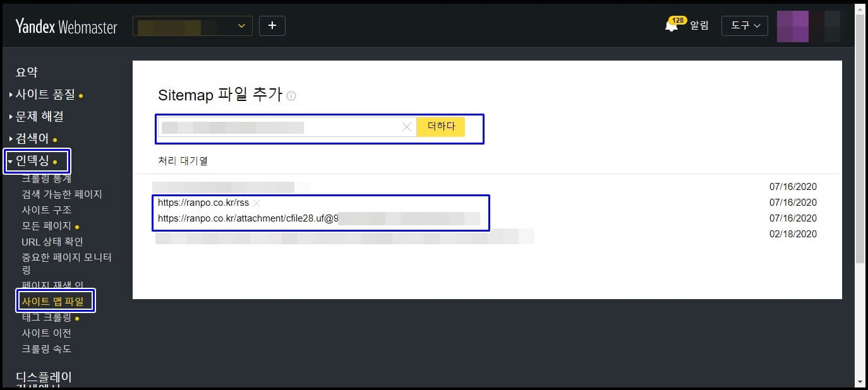Click the page vertical scrollbar thumb

[860, 139]
